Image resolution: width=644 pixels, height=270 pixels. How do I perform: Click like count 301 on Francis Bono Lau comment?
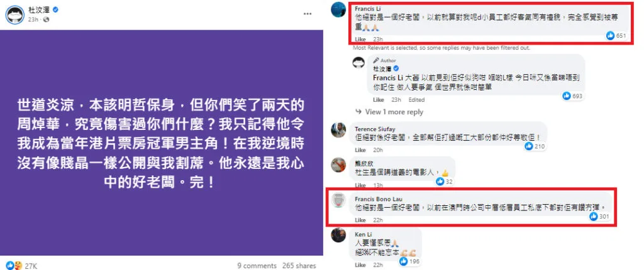(599, 216)
